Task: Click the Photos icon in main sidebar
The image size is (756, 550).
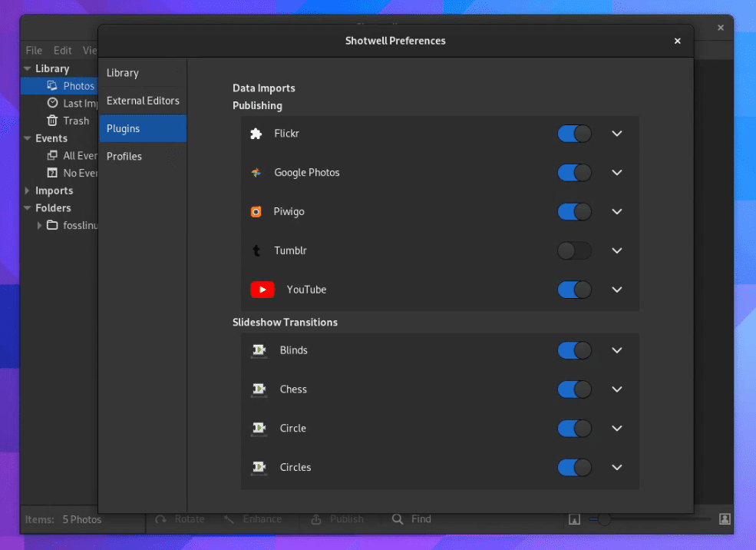Action: (x=52, y=86)
